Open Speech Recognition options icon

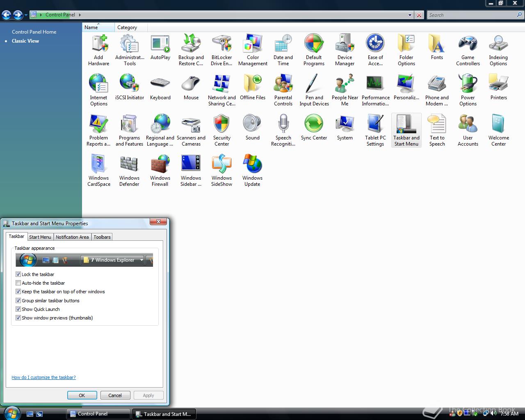click(283, 130)
